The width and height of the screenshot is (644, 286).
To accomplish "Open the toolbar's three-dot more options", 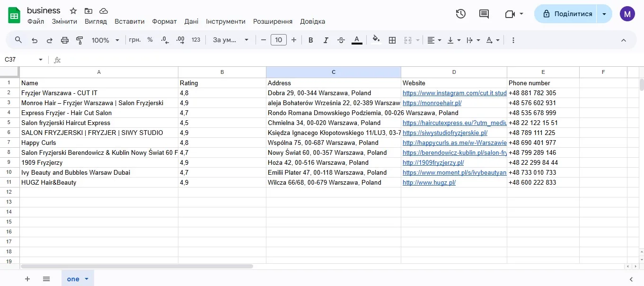I will [513, 40].
